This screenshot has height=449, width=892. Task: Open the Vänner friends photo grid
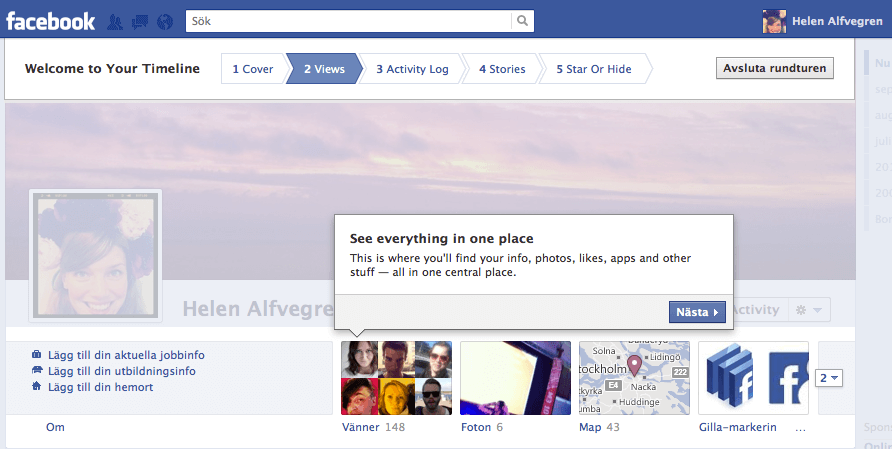click(397, 378)
